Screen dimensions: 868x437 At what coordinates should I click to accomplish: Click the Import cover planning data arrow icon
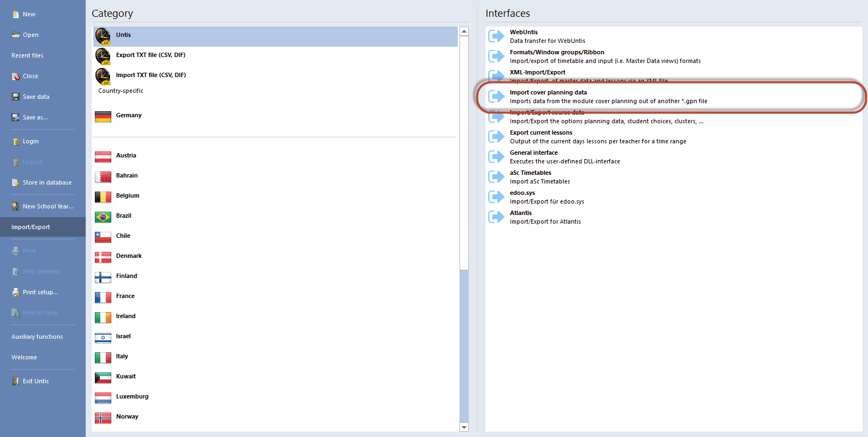click(496, 97)
